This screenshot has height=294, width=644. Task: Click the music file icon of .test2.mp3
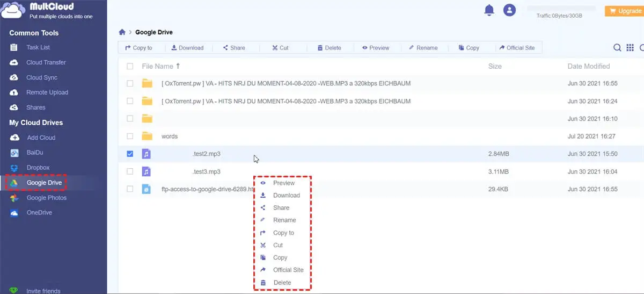pyautogui.click(x=147, y=154)
